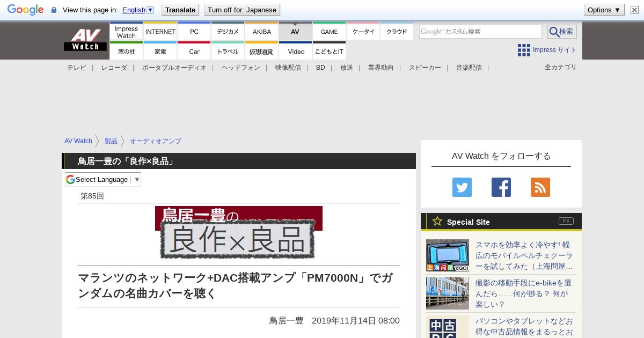The width and height of the screenshot is (644, 338).
Task: Click the 第85回 episode label
Action: pyautogui.click(x=92, y=196)
